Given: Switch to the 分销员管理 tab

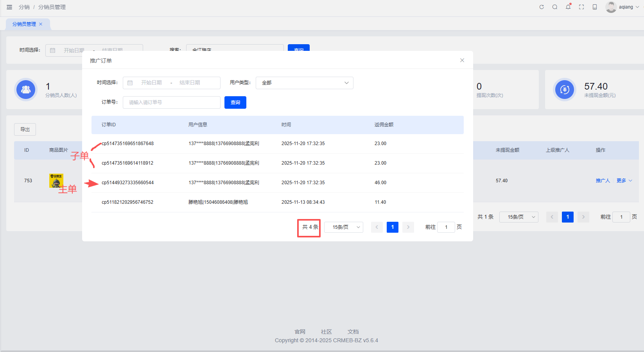Looking at the screenshot, I should click(24, 24).
